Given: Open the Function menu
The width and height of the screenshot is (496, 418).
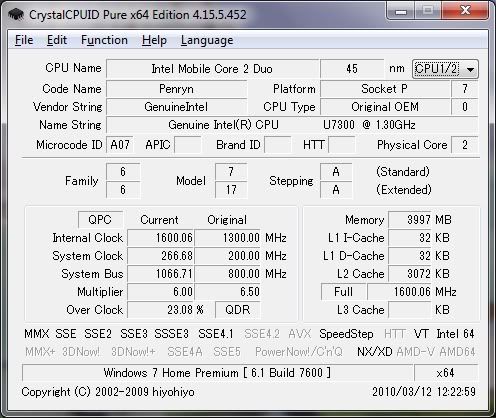Looking at the screenshot, I should (x=104, y=40).
